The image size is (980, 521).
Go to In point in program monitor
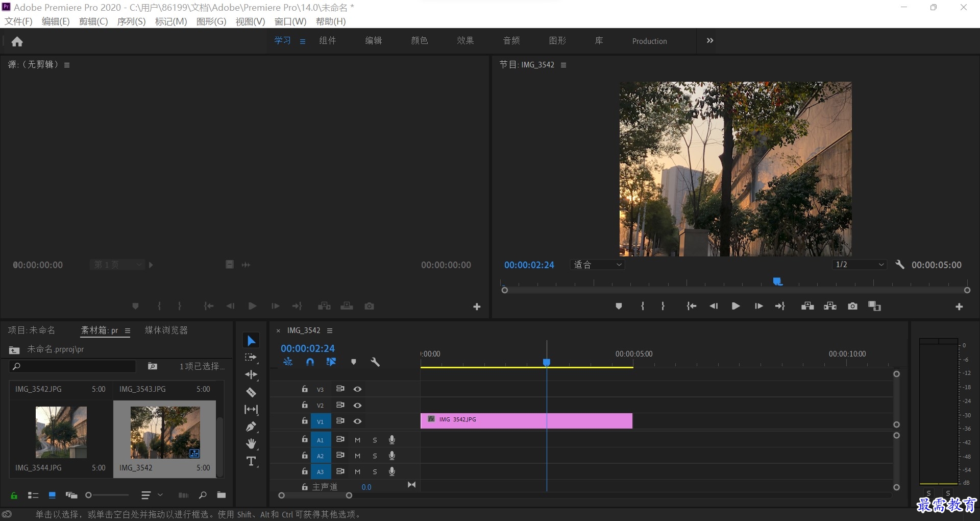[x=692, y=306]
